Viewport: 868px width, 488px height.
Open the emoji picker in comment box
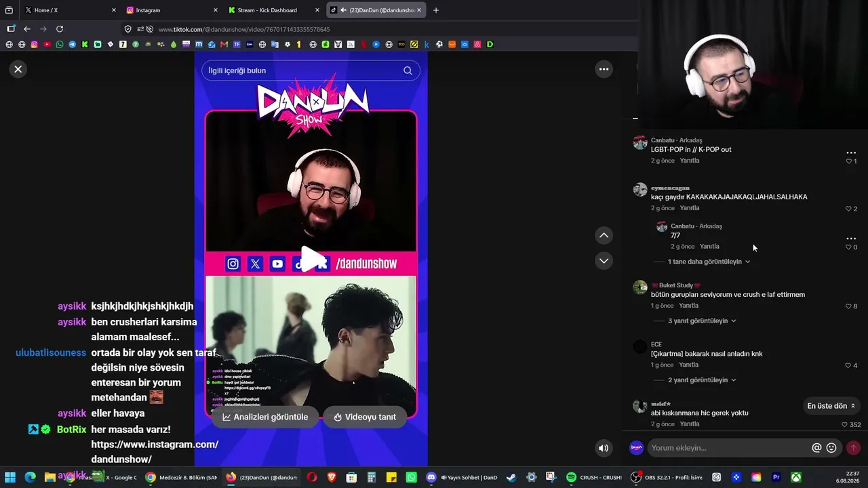(x=831, y=448)
